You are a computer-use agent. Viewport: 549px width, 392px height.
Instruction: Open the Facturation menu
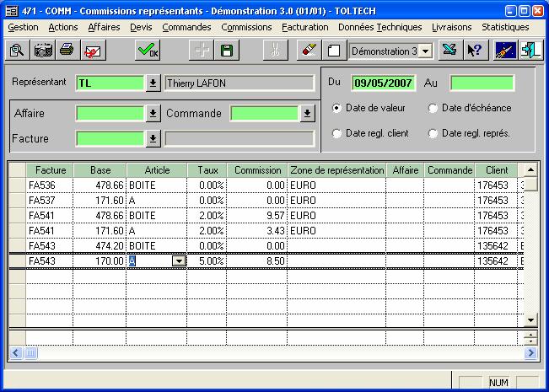pyautogui.click(x=305, y=27)
